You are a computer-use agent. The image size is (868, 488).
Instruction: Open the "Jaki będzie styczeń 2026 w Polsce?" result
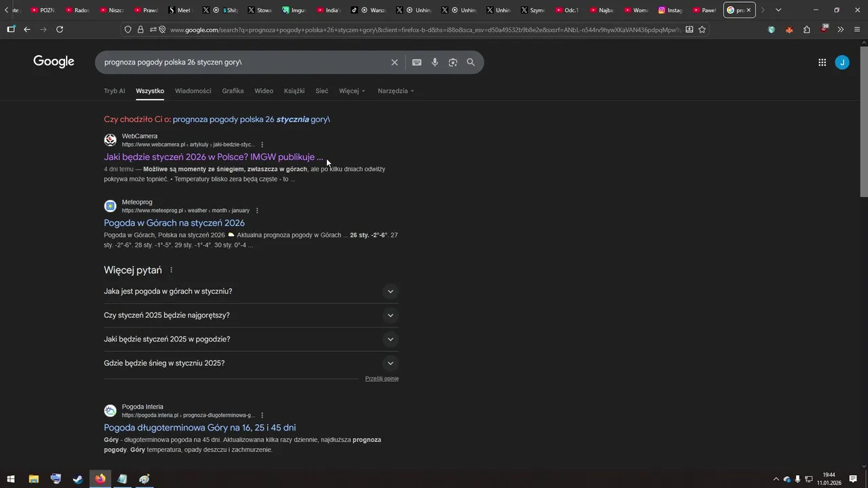(214, 157)
